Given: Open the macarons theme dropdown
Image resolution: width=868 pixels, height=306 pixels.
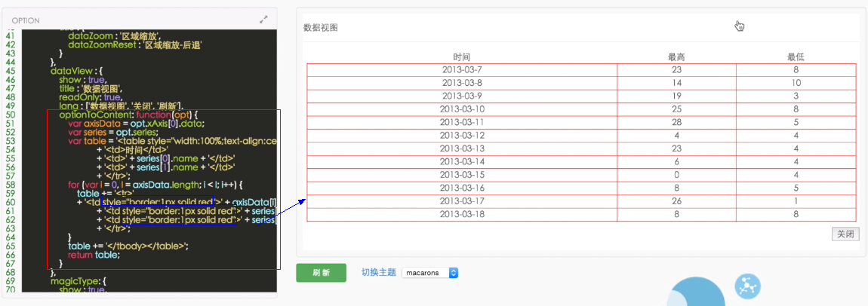Looking at the screenshot, I should tap(430, 273).
